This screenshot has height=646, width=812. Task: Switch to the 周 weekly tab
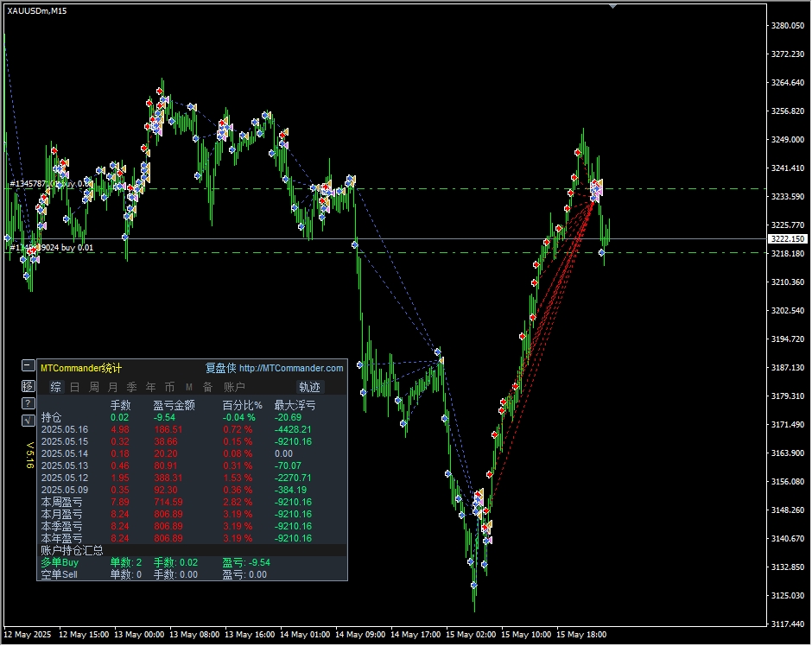point(94,387)
